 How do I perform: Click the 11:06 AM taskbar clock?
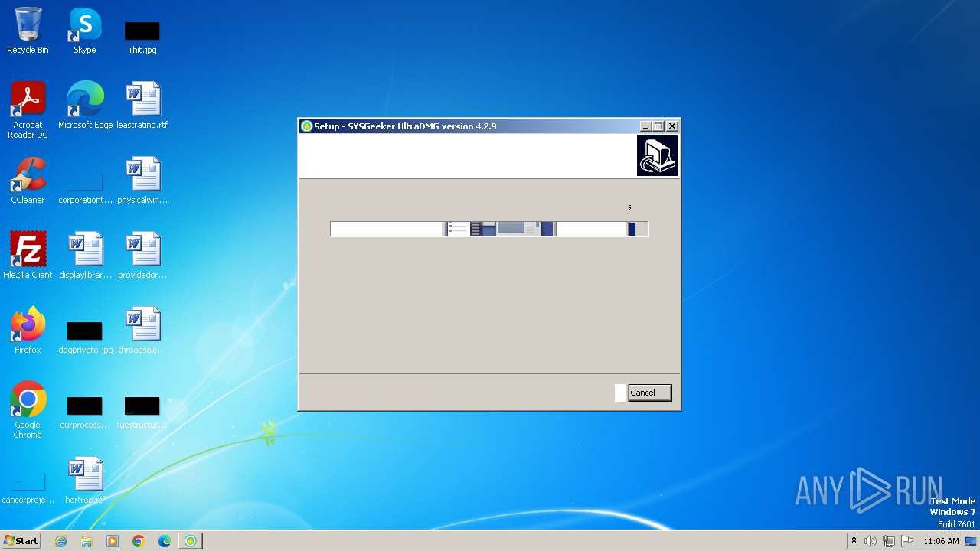pos(941,541)
